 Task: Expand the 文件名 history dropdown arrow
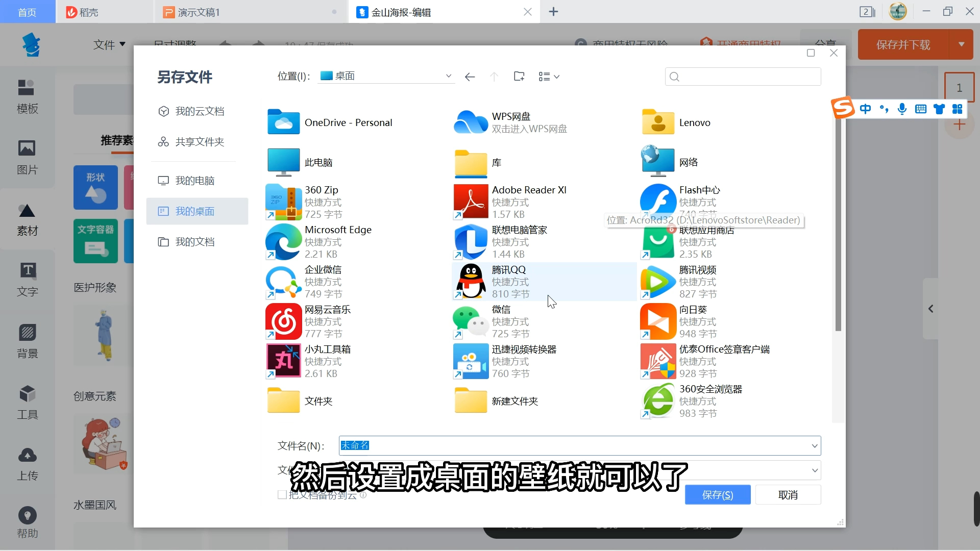[815, 446]
